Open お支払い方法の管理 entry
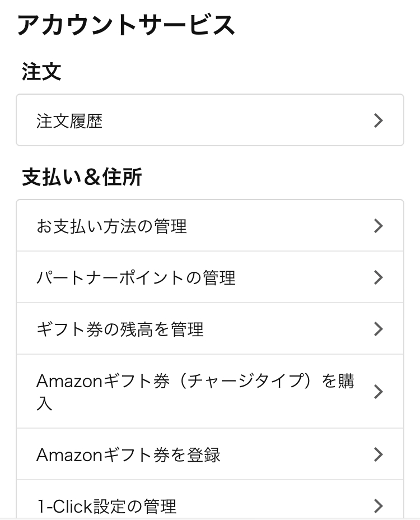Screen dimensions: 420x520 point(210,225)
